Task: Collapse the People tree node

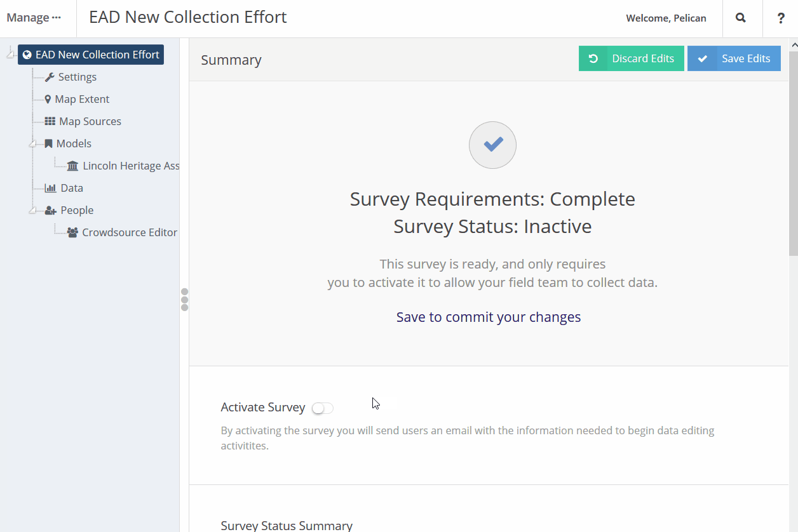Action: (32, 211)
